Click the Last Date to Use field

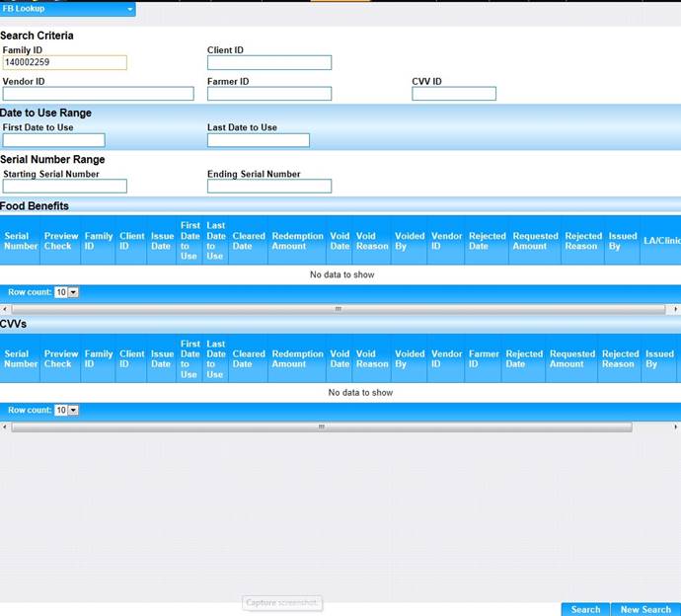coord(258,140)
